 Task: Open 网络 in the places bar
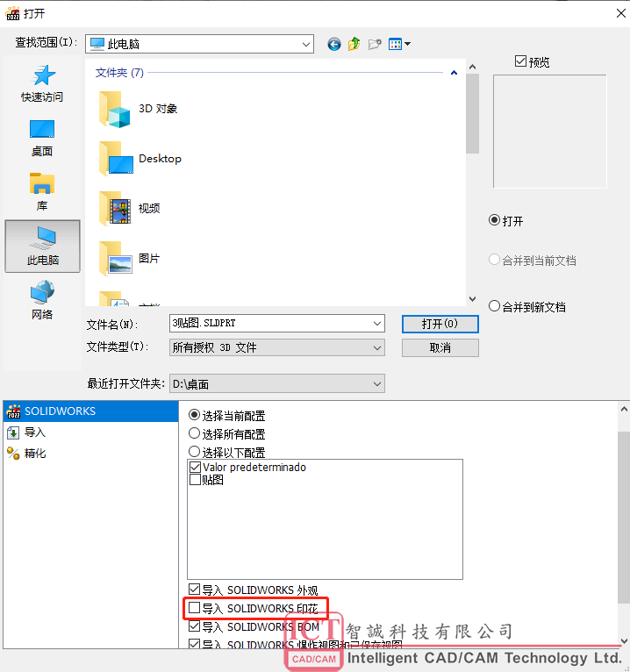point(42,300)
